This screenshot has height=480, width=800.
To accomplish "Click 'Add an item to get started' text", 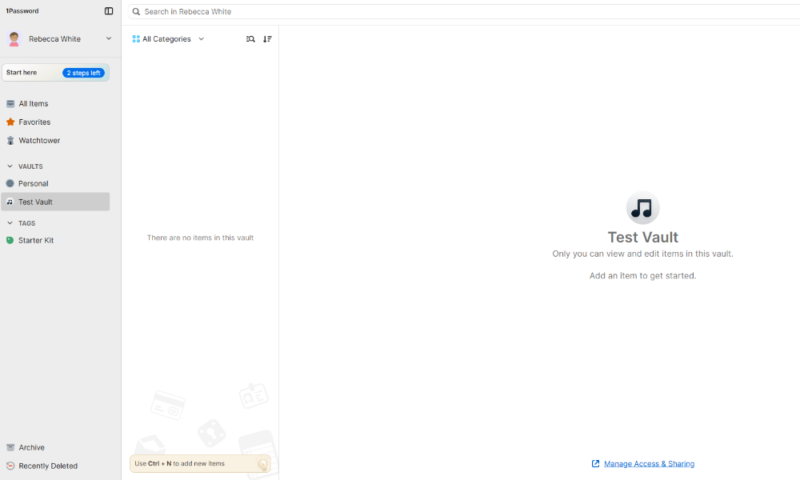I will [643, 275].
